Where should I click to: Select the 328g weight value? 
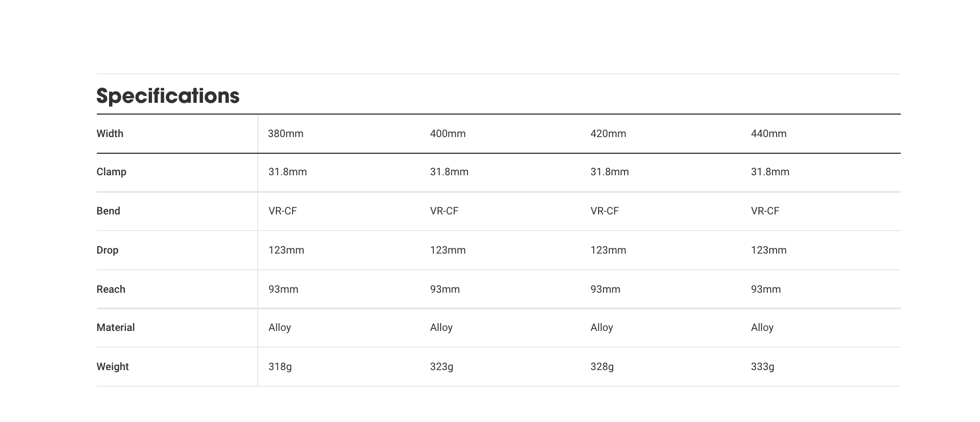point(601,367)
